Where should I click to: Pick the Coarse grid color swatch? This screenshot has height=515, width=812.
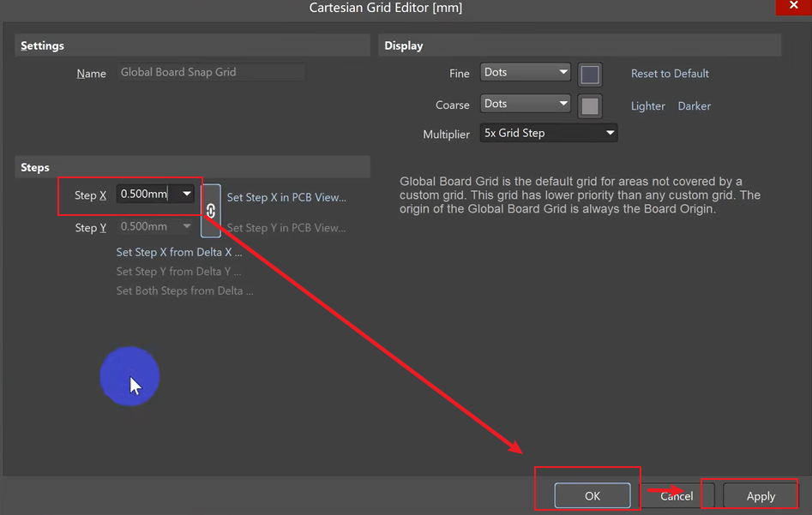point(589,106)
